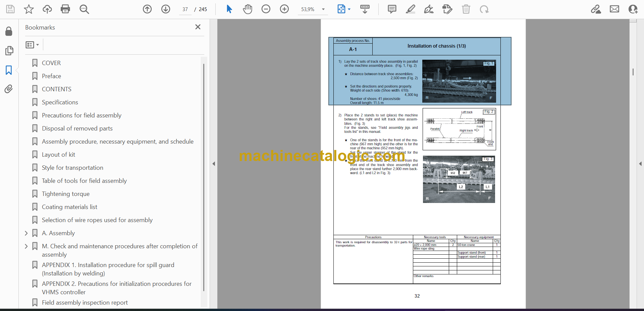Expand the right tools pane arrow
This screenshot has height=311, width=644.
click(x=640, y=164)
